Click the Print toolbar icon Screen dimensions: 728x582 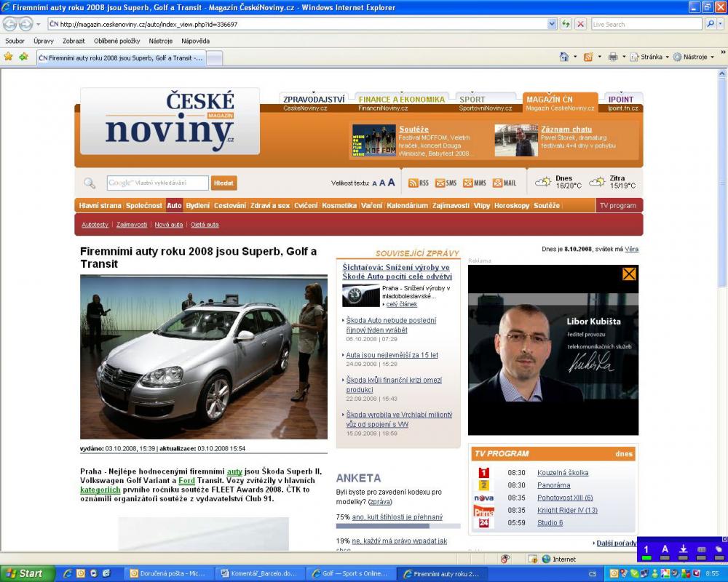(613, 57)
